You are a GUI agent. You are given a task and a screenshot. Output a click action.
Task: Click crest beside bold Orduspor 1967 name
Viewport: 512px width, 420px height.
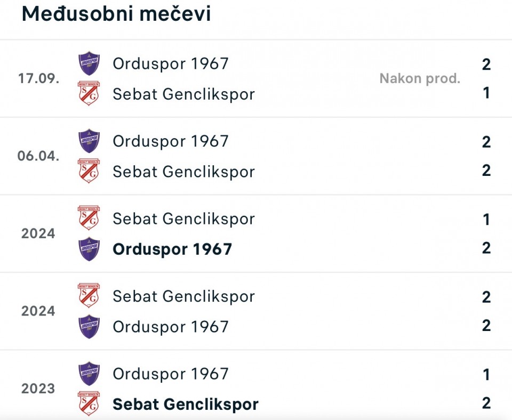click(x=89, y=249)
